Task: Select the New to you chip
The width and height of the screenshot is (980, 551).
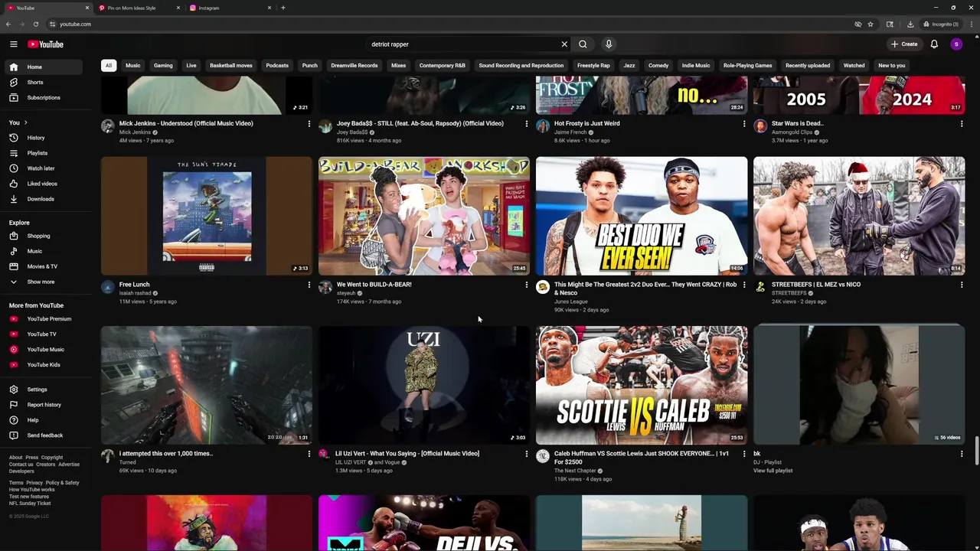Action: pos(892,66)
